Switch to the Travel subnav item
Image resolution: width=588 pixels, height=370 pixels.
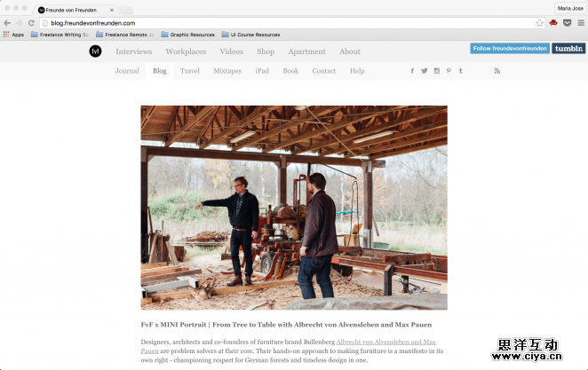tap(190, 71)
